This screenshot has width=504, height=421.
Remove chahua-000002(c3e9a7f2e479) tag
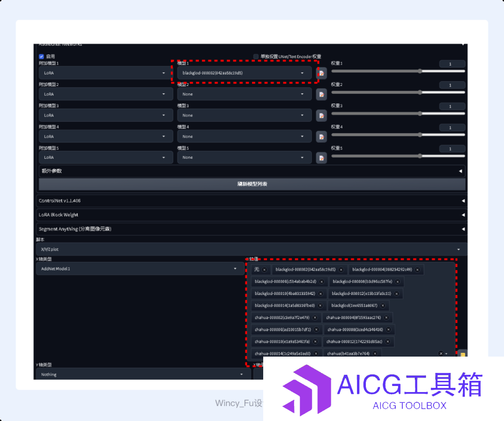[x=315, y=317]
